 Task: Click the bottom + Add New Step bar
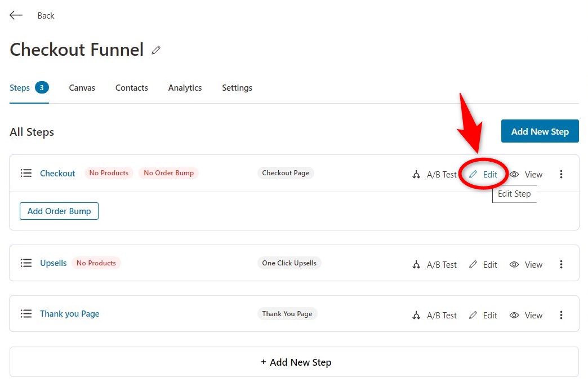click(294, 362)
